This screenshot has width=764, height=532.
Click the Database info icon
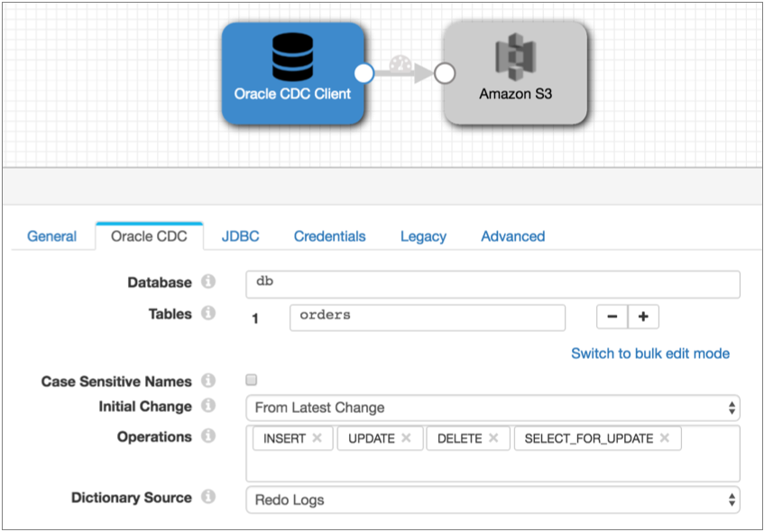click(x=208, y=282)
